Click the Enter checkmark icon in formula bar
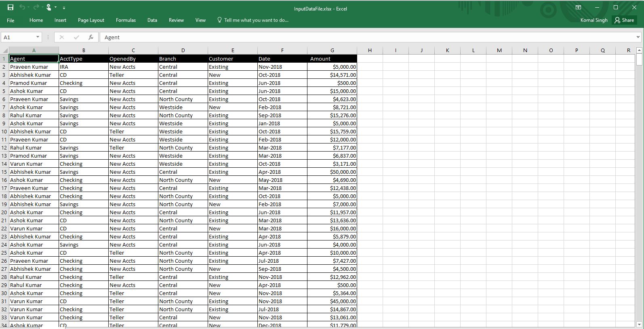The image size is (644, 329). click(x=76, y=37)
